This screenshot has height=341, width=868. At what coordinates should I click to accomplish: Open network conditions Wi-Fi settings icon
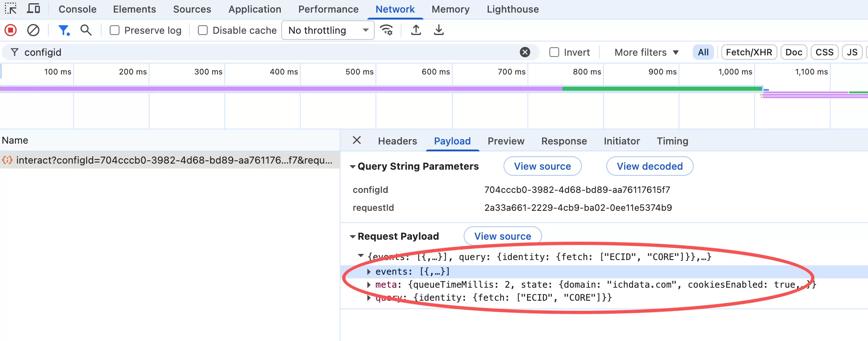(x=386, y=30)
